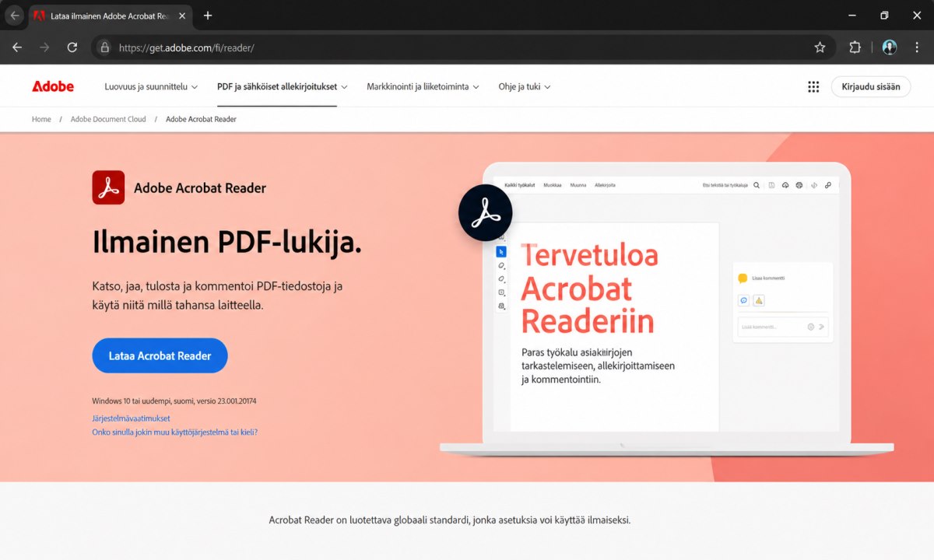Click the headline Ilmainen PDF-lukija.
The width and height of the screenshot is (934, 560).
click(x=226, y=242)
